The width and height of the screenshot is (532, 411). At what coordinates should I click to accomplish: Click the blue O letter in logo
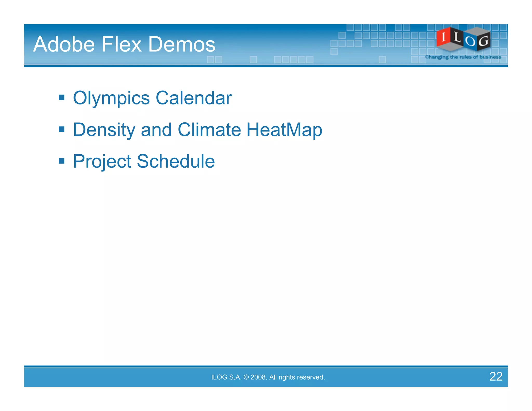pyautogui.click(x=470, y=42)
